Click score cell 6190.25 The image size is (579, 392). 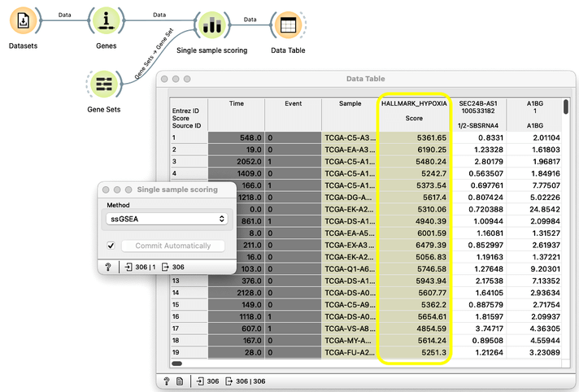click(414, 150)
